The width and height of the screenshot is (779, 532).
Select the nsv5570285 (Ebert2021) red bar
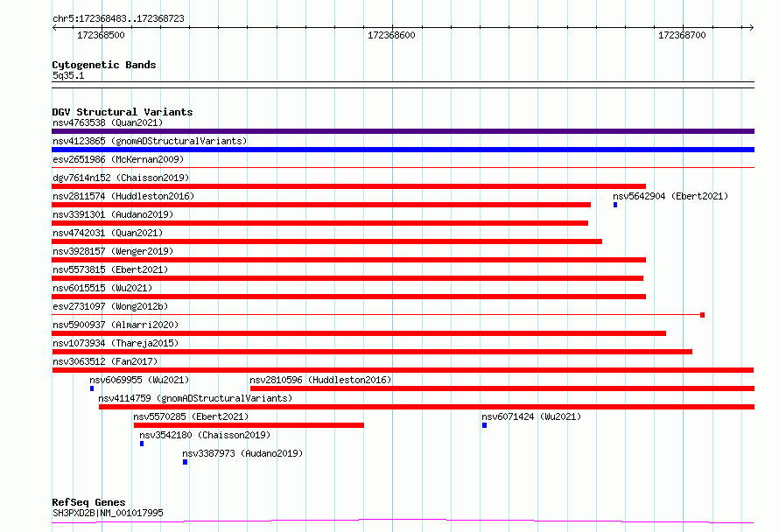coord(249,425)
